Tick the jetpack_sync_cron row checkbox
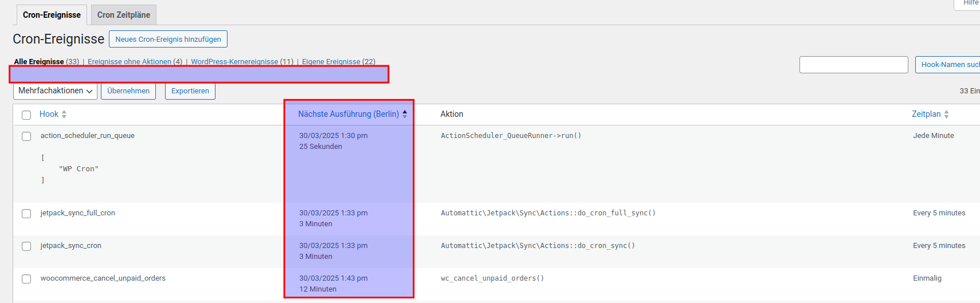This screenshot has height=303, width=980. 26,246
